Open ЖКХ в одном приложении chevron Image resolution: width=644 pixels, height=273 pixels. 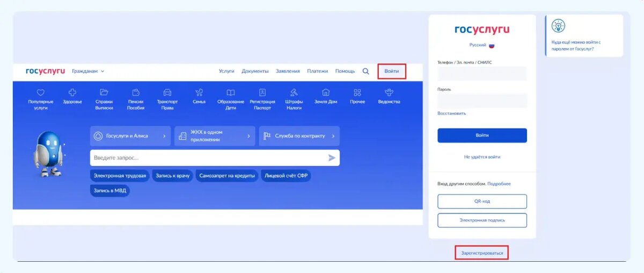(x=248, y=136)
